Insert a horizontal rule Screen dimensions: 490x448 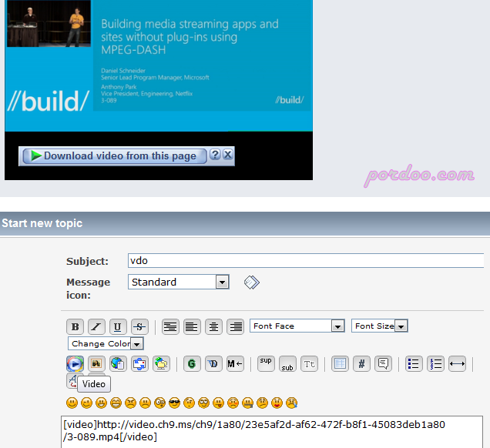[x=457, y=363]
